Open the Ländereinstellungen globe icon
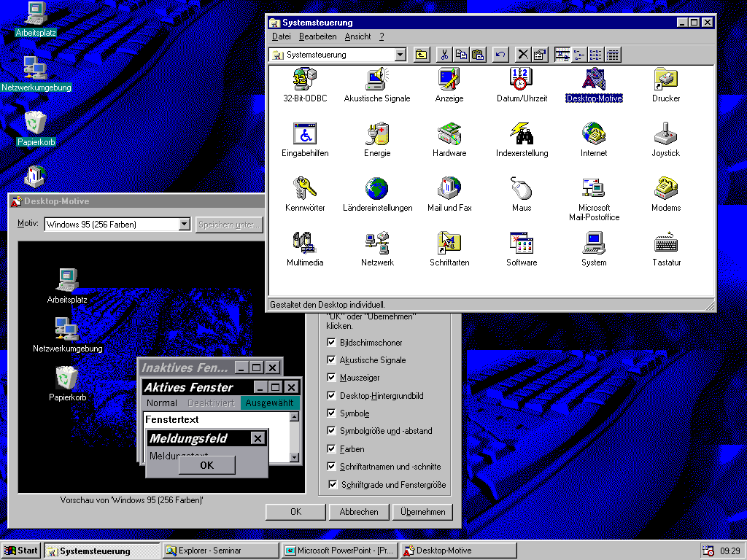 pos(377,189)
